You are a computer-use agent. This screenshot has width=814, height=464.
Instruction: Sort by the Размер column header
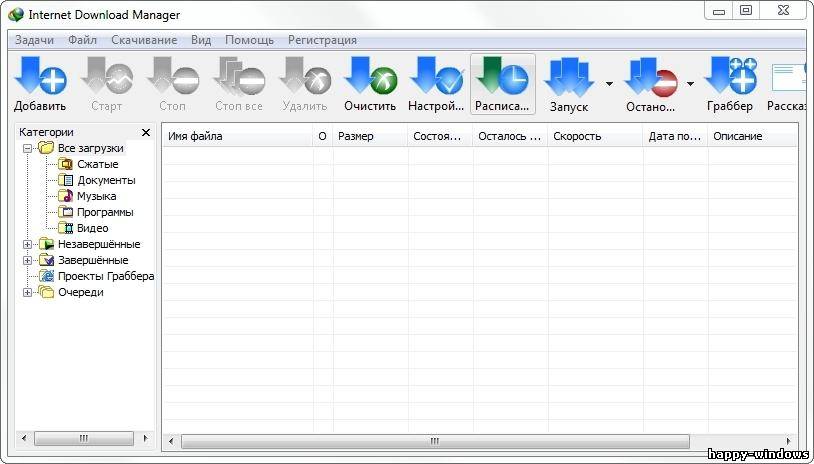[370, 136]
